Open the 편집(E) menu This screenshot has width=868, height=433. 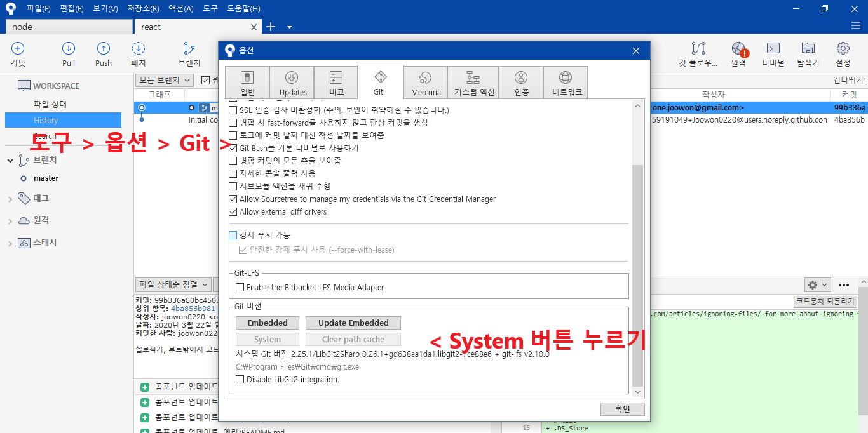point(72,8)
